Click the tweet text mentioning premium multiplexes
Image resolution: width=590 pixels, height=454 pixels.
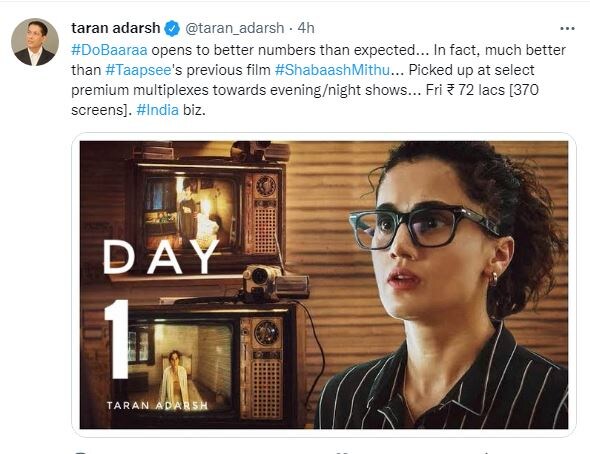point(239,90)
